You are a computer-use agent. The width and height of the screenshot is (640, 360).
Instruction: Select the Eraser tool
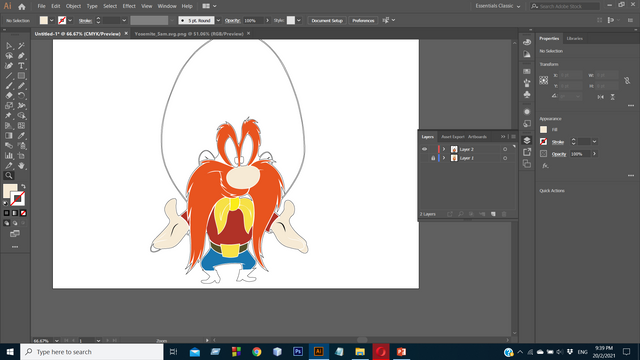pyautogui.click(x=9, y=96)
